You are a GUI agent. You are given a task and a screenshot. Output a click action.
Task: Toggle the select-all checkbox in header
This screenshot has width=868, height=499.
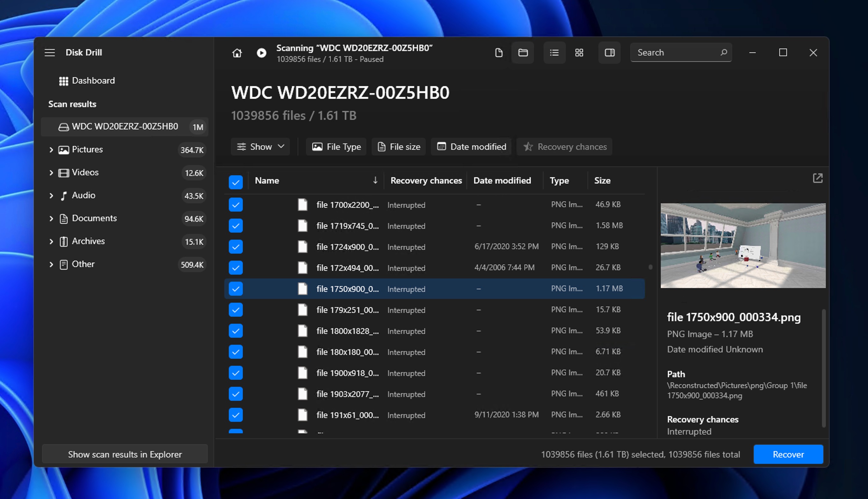pos(236,182)
